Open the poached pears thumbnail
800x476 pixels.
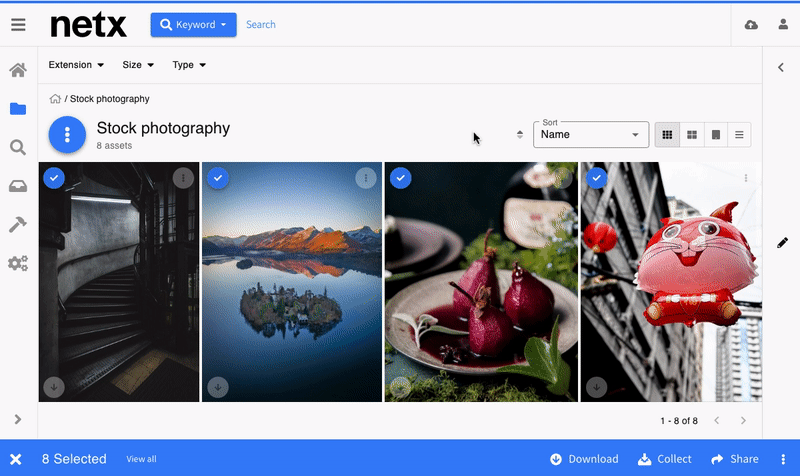click(481, 282)
